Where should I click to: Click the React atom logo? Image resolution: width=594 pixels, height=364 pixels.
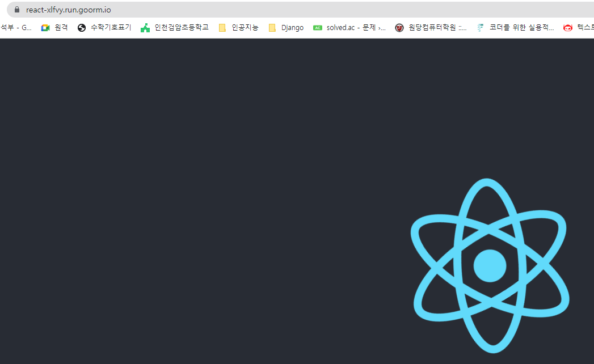(x=490, y=265)
